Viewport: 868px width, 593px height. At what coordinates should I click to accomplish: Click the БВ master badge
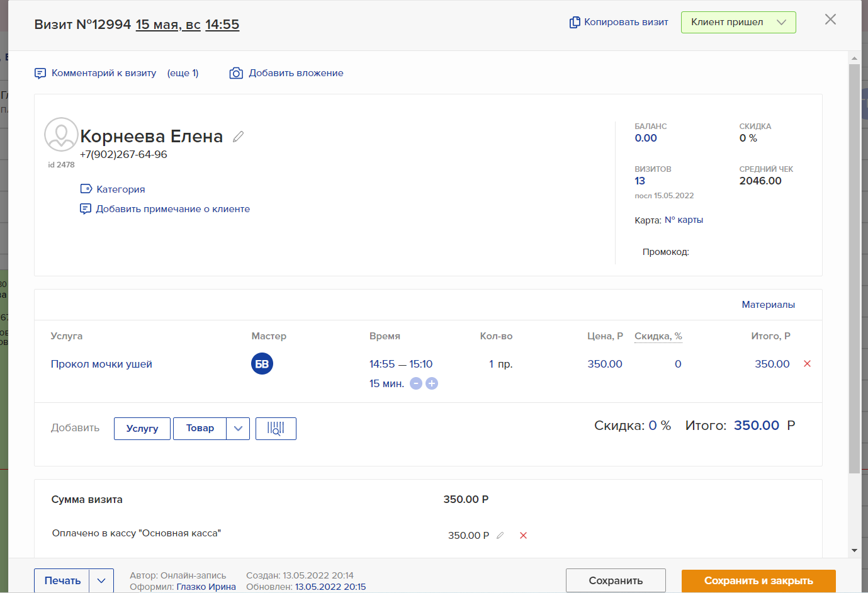(262, 364)
